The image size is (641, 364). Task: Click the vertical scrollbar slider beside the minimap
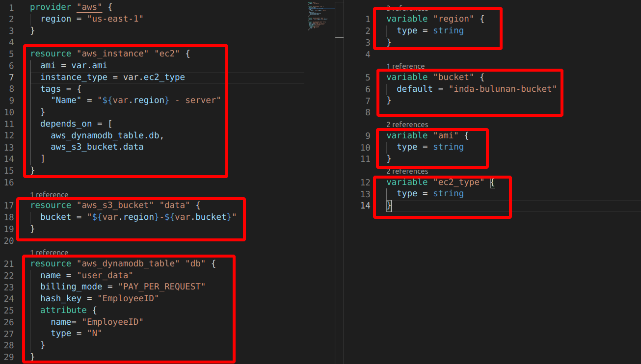(x=339, y=20)
